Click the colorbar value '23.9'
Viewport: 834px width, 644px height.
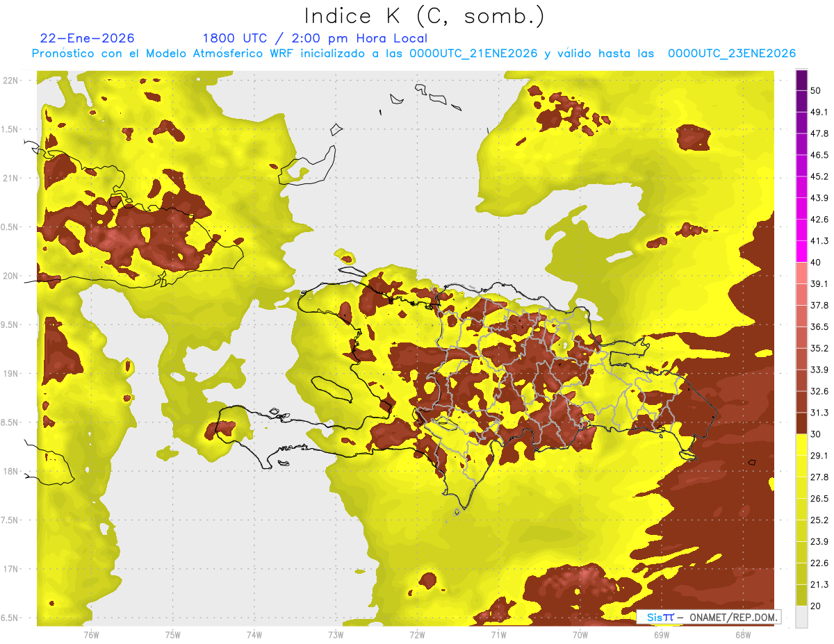pos(819,542)
